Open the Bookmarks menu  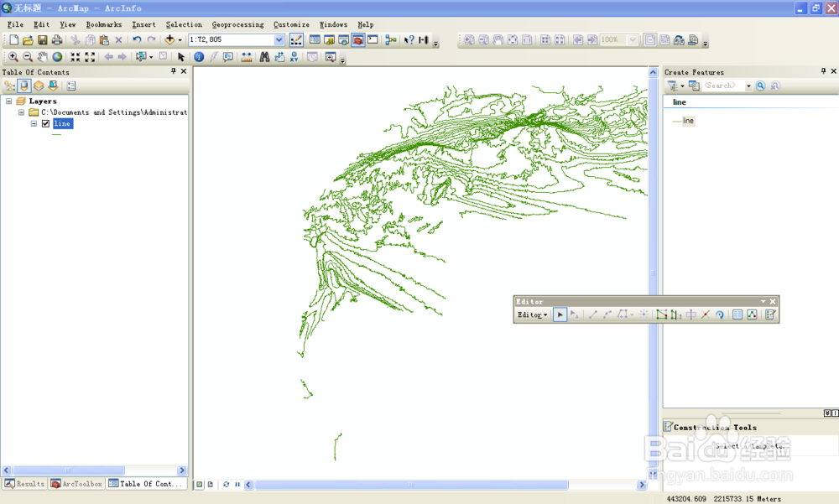(104, 24)
